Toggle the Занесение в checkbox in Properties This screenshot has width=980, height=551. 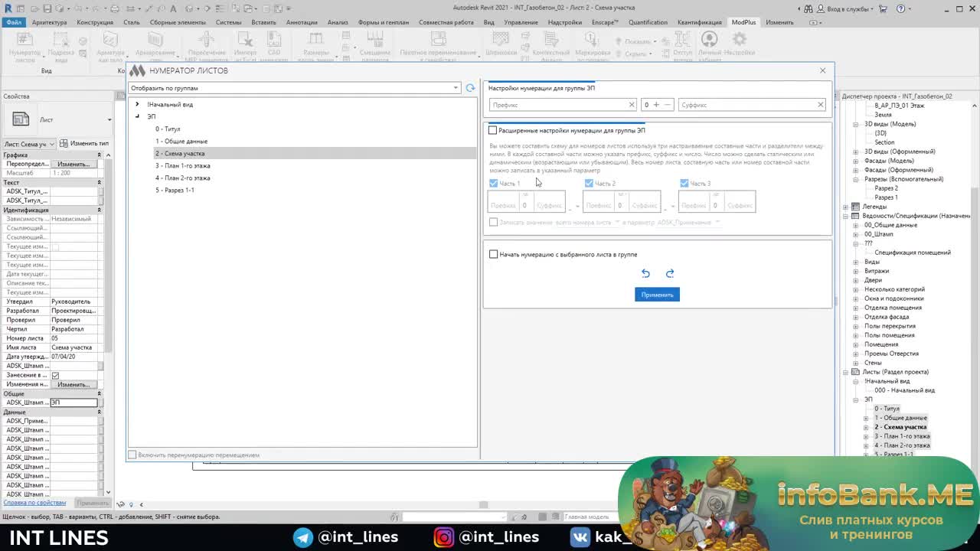tap(55, 375)
